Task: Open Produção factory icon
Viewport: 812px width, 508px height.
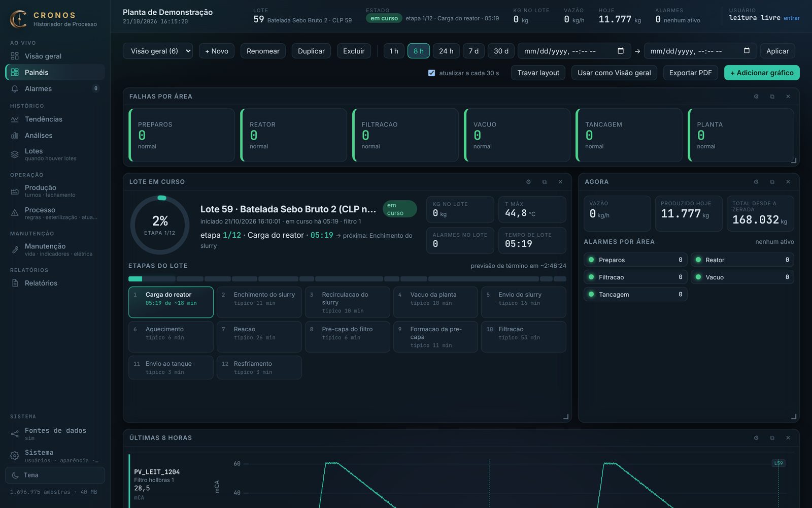Action: [15, 191]
